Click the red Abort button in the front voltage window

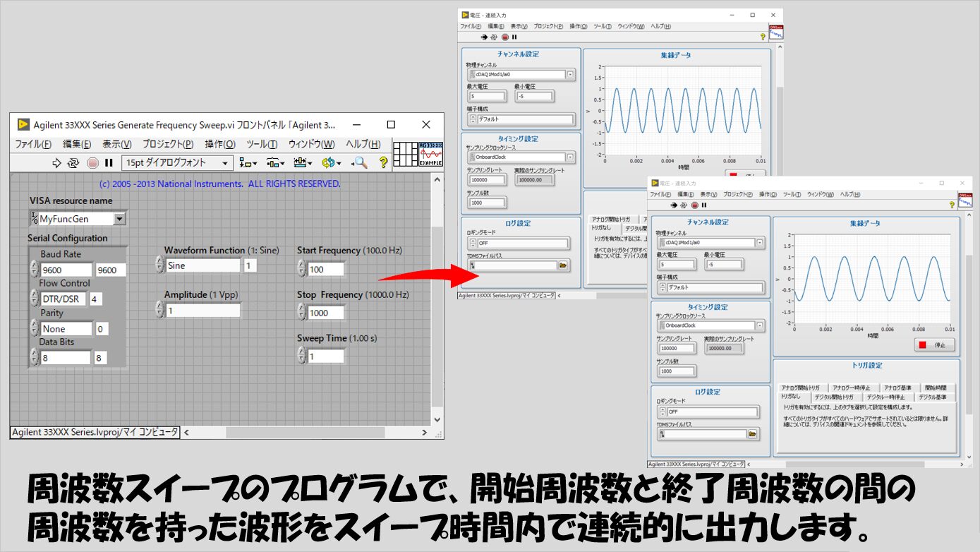tap(695, 205)
